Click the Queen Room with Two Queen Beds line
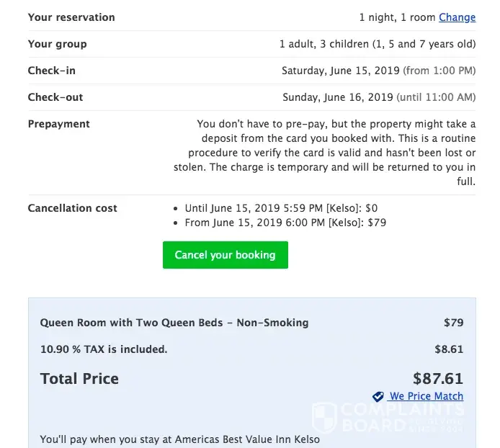This screenshot has height=448, width=500. point(174,323)
